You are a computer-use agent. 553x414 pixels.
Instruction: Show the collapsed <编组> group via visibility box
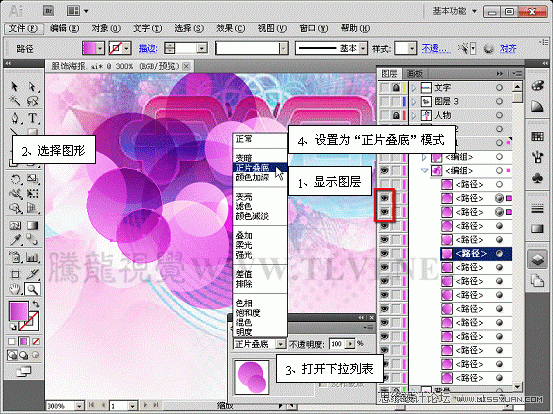pos(384,157)
